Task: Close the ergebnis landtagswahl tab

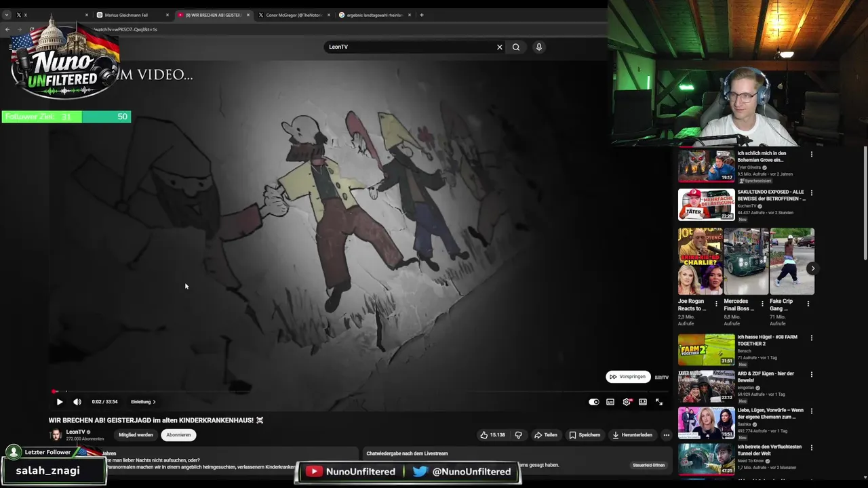Action: [x=410, y=15]
